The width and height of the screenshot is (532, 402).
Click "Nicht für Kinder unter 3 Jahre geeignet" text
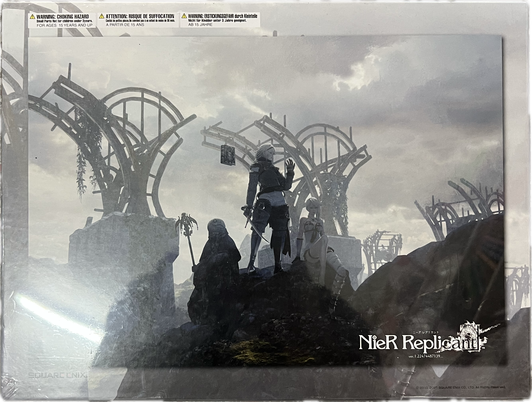[x=218, y=21]
